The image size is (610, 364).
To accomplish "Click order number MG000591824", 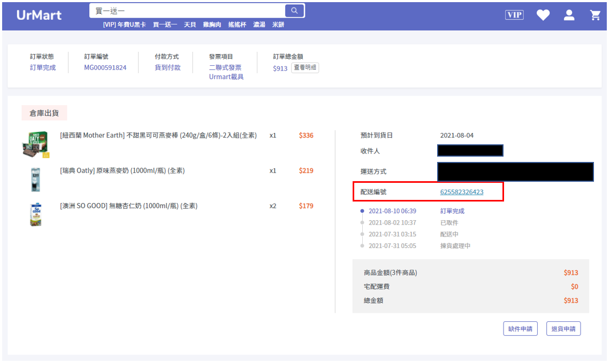I will pos(105,67).
